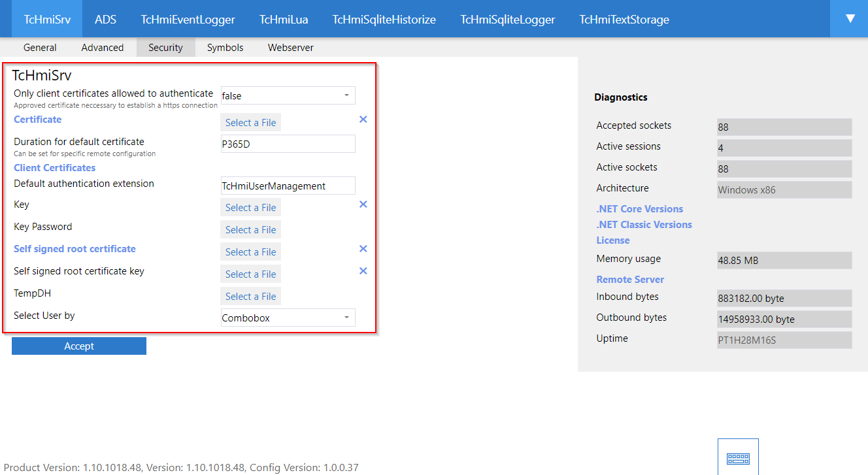Edit the Duration for default certificate field
The width and height of the screenshot is (868, 475).
coord(288,144)
